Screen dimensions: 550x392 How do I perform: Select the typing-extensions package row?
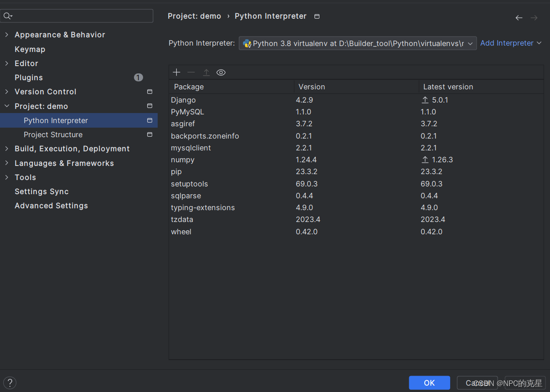(x=356, y=207)
